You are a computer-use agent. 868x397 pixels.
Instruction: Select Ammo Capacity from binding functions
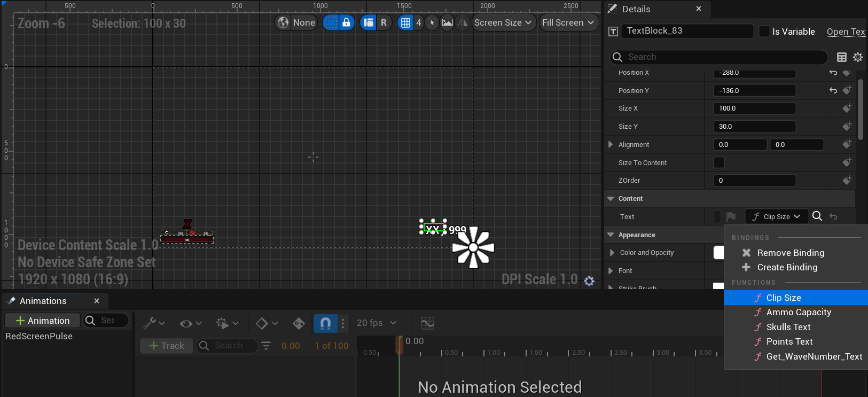[799, 312]
